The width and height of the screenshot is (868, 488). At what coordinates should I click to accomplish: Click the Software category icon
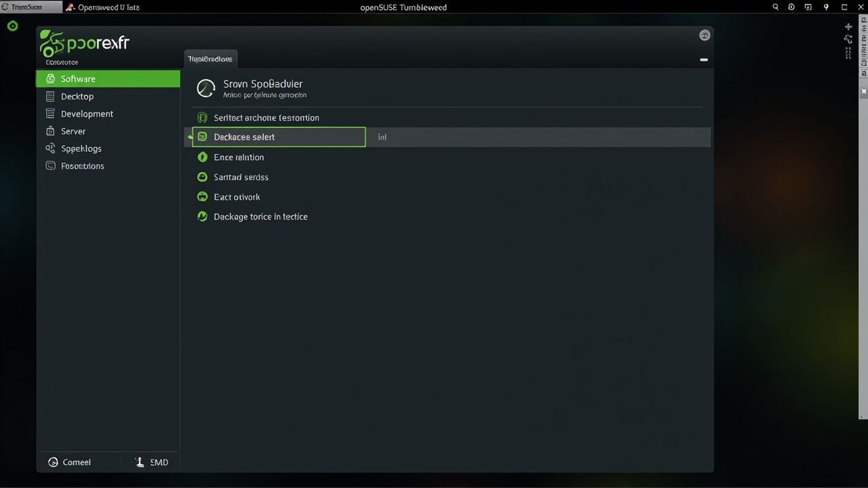(x=50, y=79)
